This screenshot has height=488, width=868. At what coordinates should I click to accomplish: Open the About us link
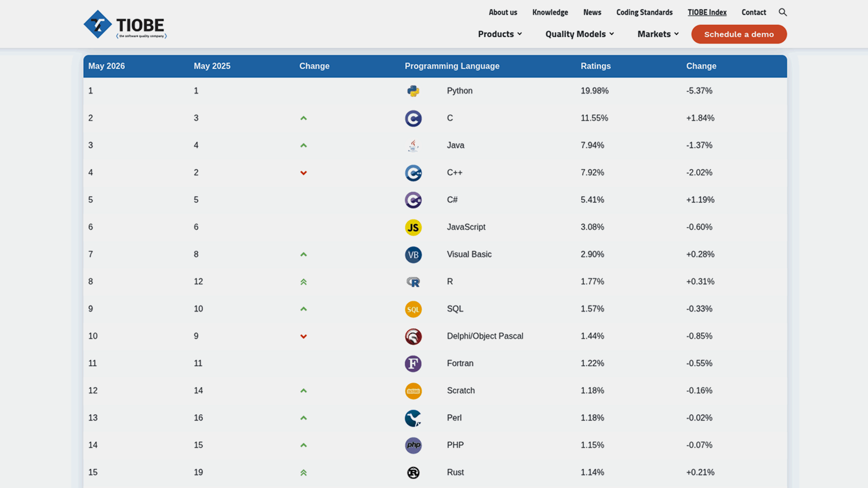[x=503, y=12]
